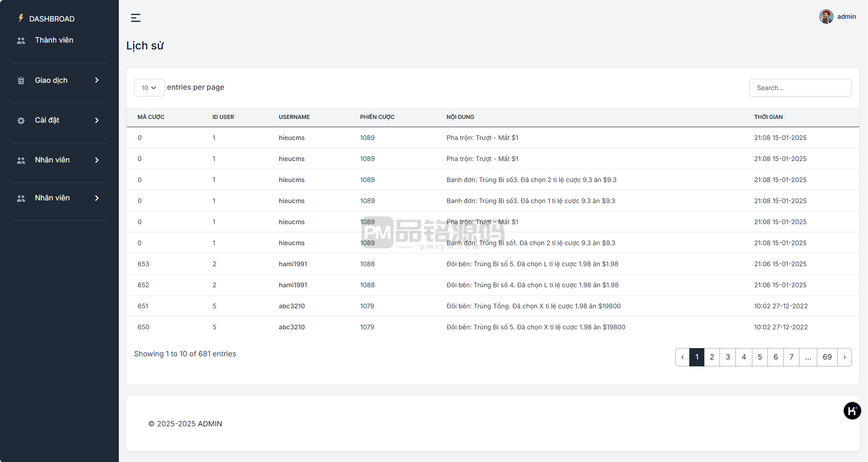Click the lightning bolt dashboard logo icon

coord(21,18)
